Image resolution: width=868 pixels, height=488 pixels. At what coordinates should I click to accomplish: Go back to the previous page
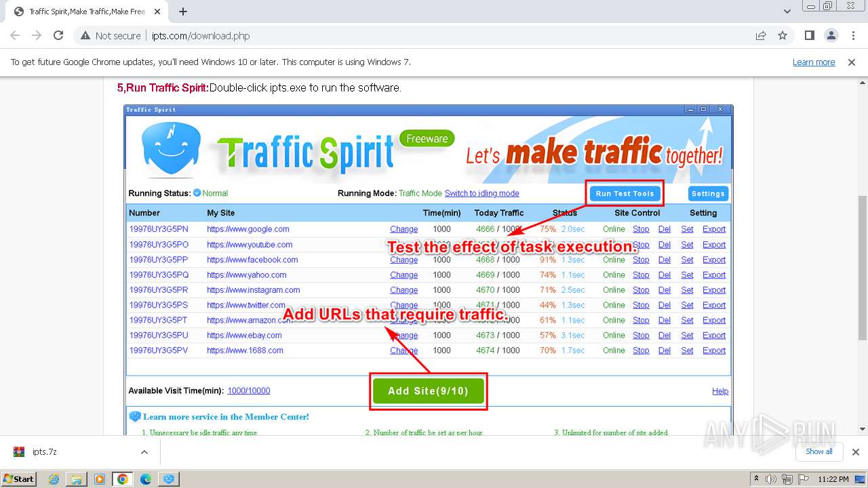[15, 36]
